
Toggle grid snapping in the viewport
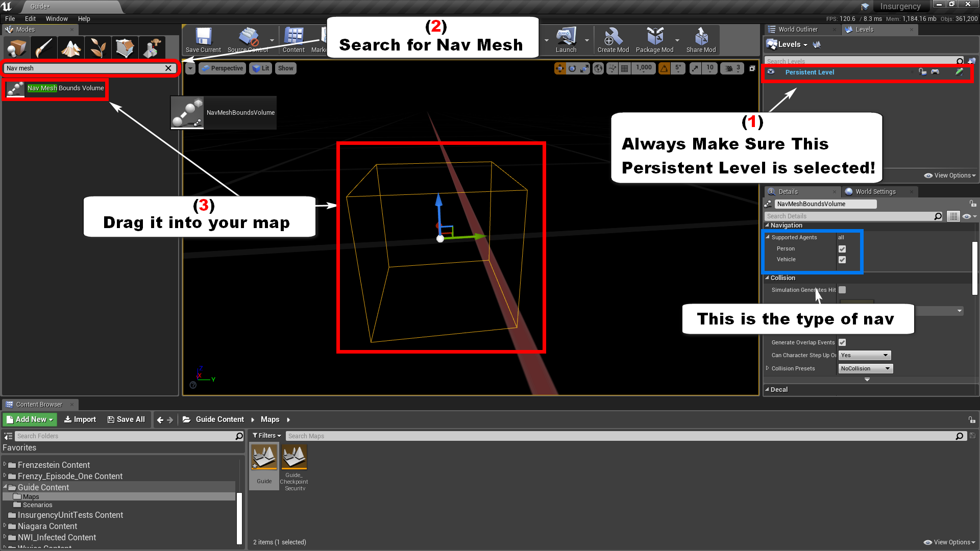pyautogui.click(x=624, y=68)
